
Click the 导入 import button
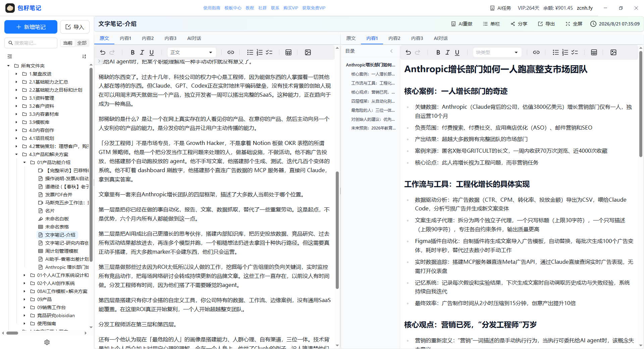pyautogui.click(x=75, y=27)
